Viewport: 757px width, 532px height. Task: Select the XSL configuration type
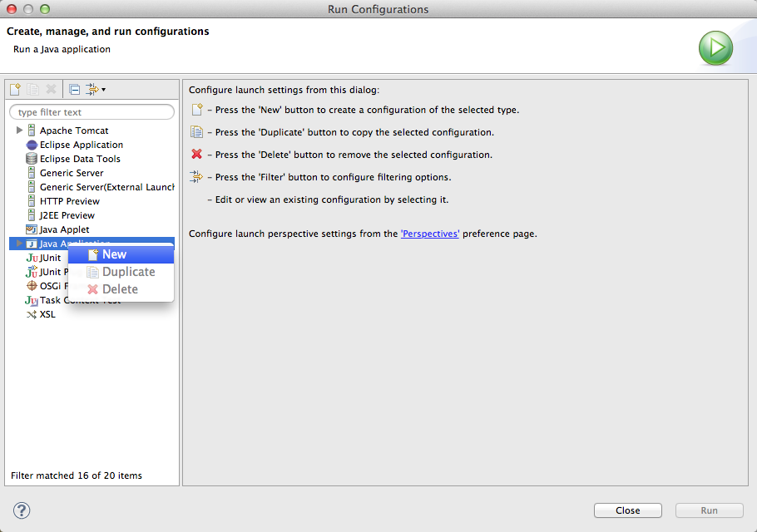[x=46, y=314]
